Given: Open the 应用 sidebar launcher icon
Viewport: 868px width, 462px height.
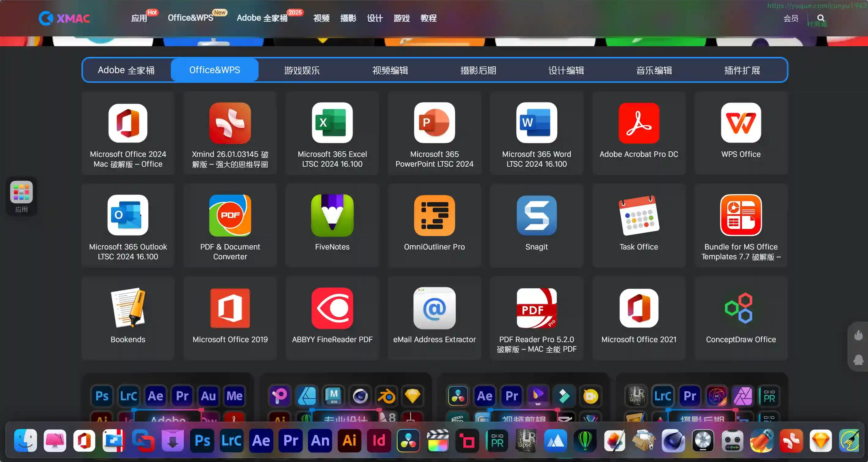Looking at the screenshot, I should point(21,193).
